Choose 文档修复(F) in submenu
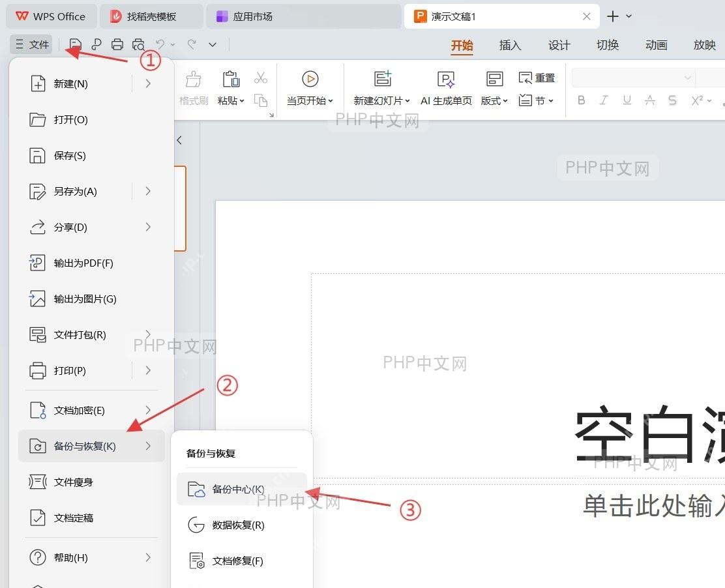 (x=241, y=561)
